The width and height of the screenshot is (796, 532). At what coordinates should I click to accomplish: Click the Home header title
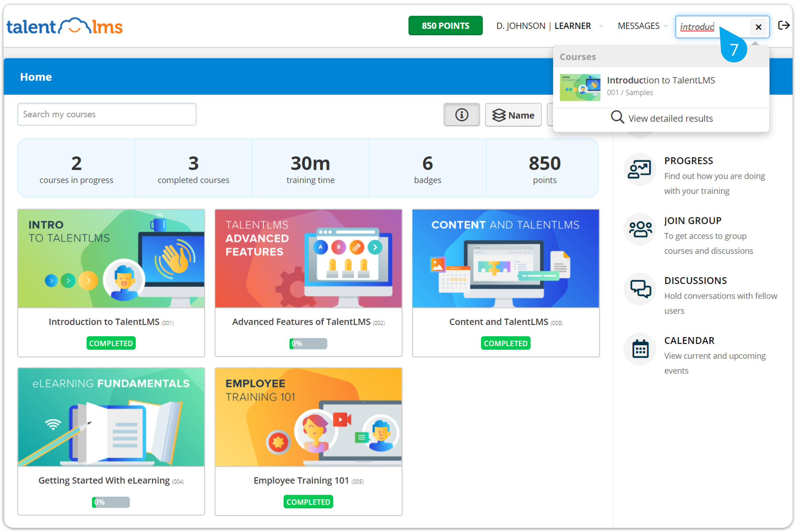36,77
